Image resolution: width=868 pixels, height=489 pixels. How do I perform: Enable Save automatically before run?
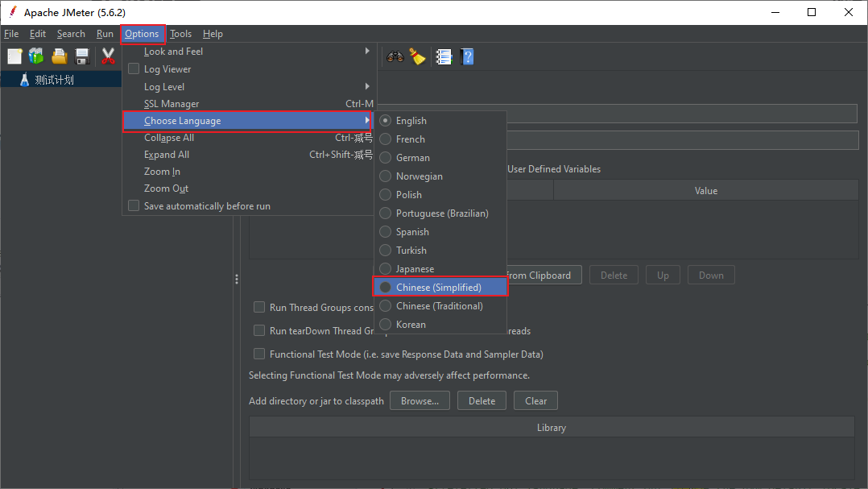click(134, 206)
